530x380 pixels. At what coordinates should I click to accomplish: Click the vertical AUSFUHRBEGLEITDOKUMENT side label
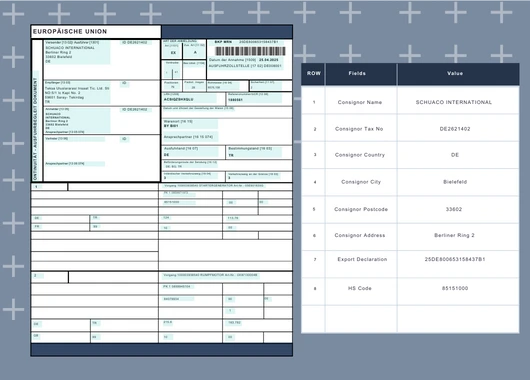[35, 128]
